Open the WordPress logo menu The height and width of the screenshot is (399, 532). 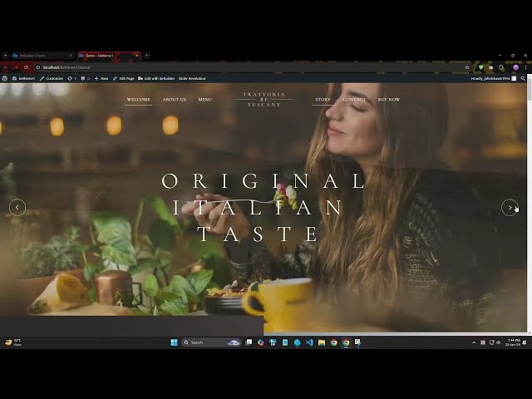[4, 78]
